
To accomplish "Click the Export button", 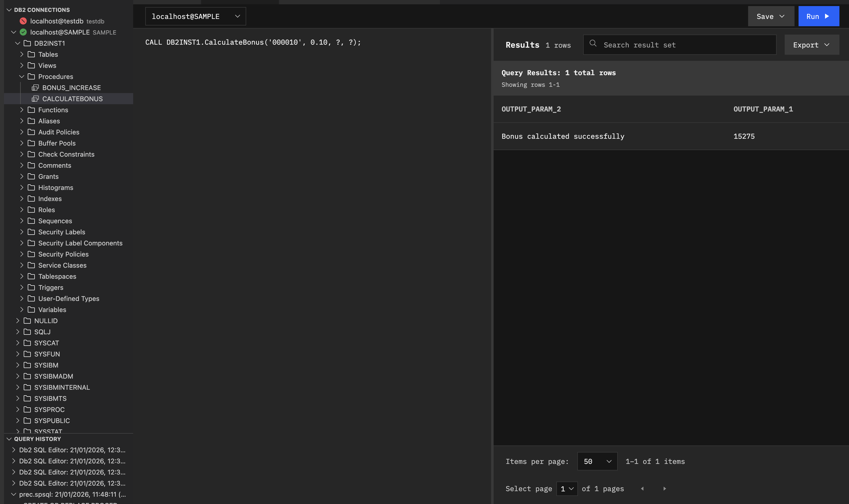I will 811,44.
